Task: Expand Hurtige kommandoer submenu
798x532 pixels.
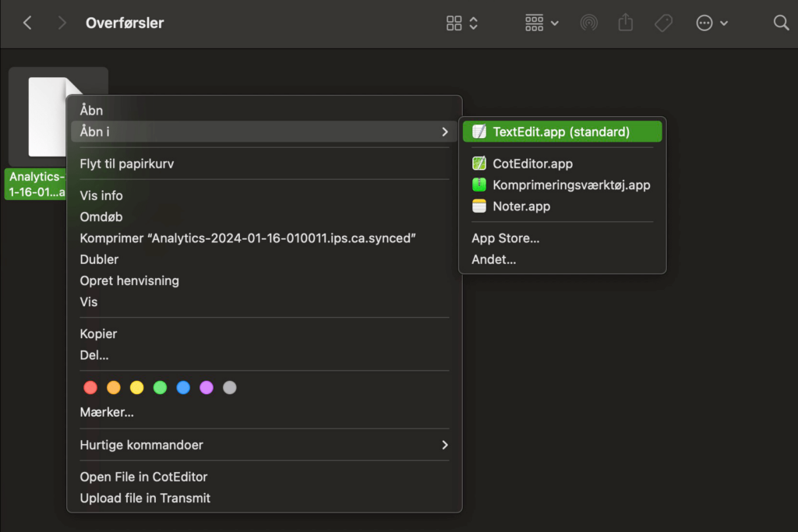Action: [264, 445]
